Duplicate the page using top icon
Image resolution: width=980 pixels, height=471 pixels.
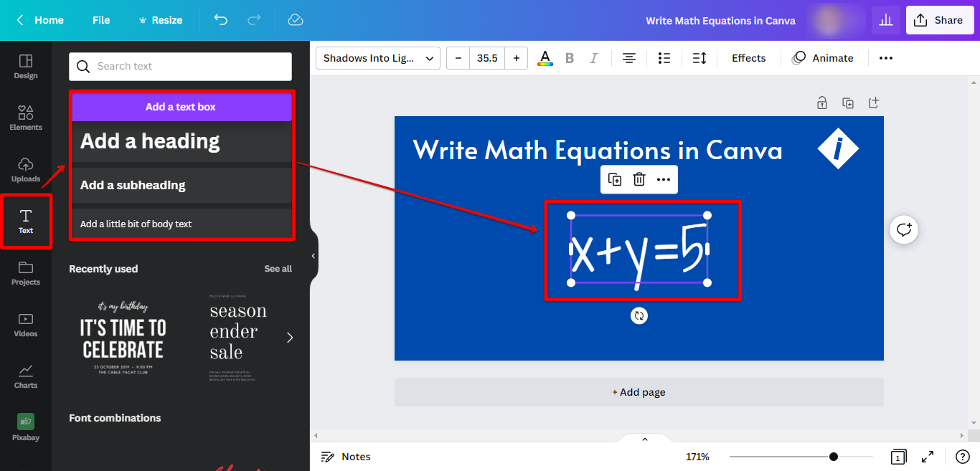click(848, 103)
